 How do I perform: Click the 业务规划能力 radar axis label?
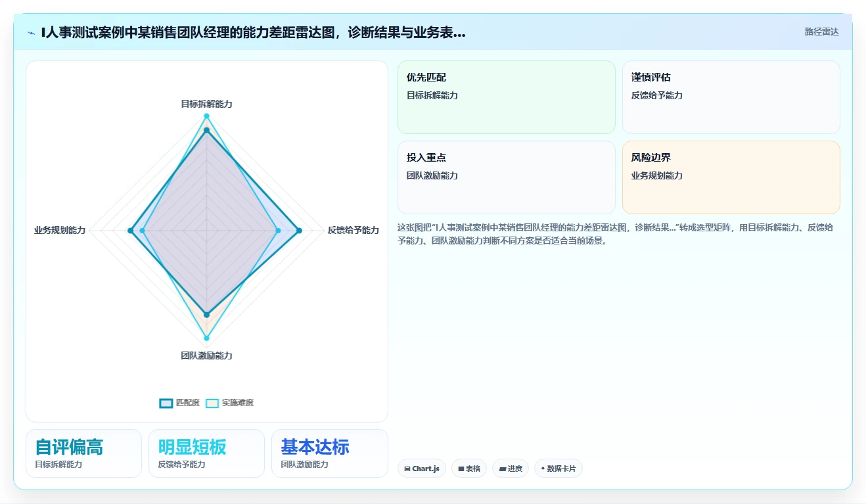point(60,230)
